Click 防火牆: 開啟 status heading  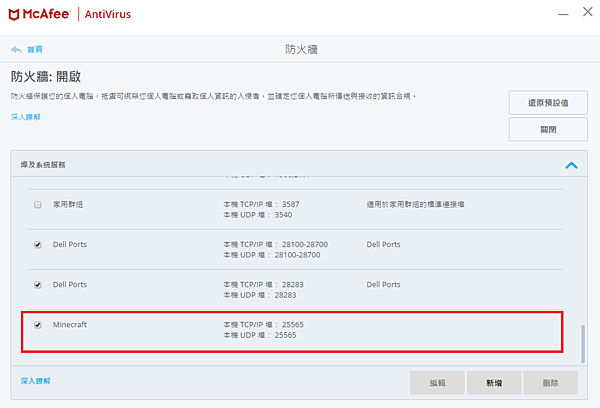click(46, 77)
